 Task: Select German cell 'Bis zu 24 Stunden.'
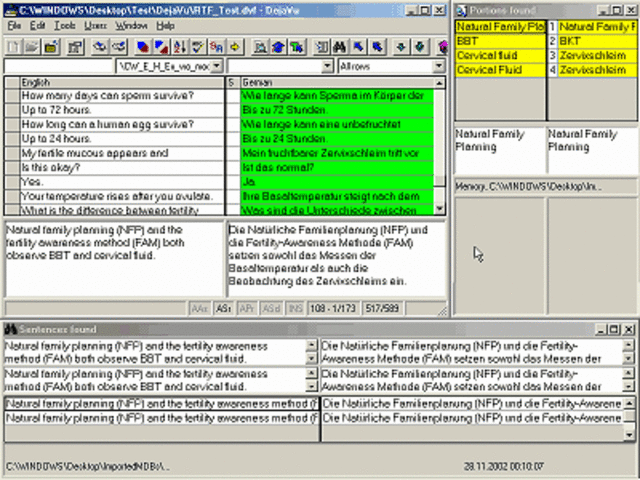point(337,139)
